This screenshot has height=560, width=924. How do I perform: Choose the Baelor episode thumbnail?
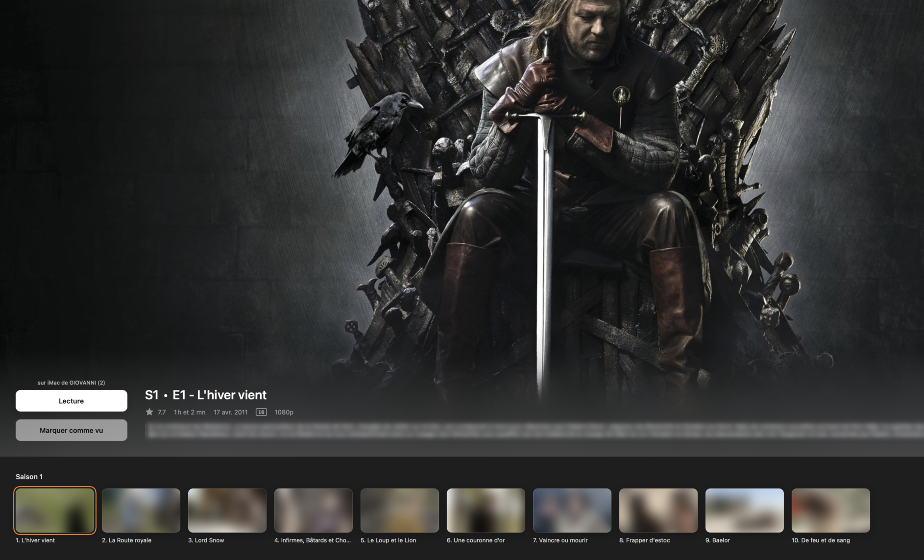(745, 511)
